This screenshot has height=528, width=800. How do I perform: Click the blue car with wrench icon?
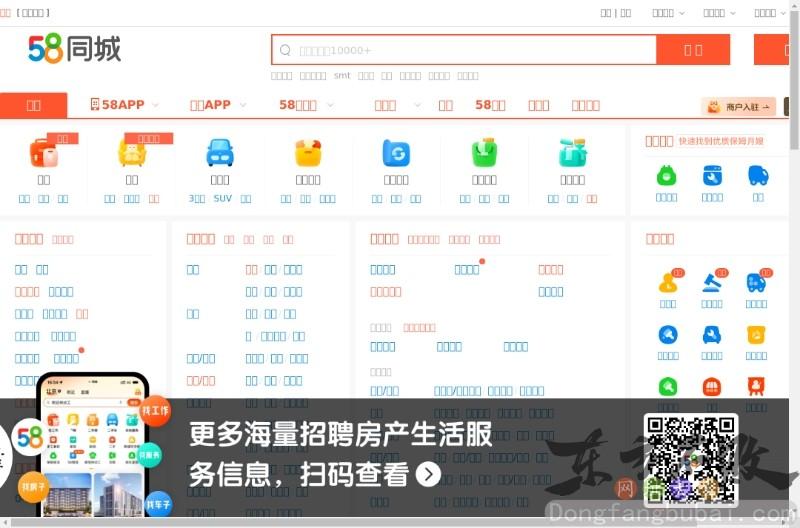(x=712, y=335)
